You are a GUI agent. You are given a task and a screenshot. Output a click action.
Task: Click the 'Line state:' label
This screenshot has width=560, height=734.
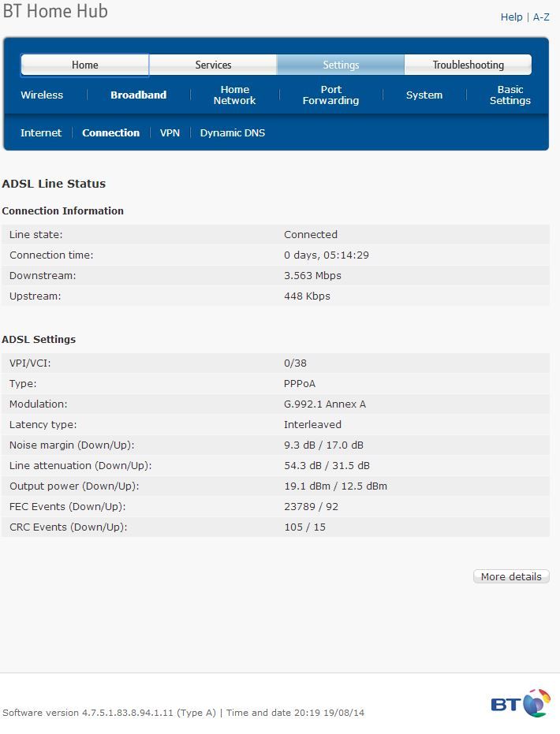point(36,234)
